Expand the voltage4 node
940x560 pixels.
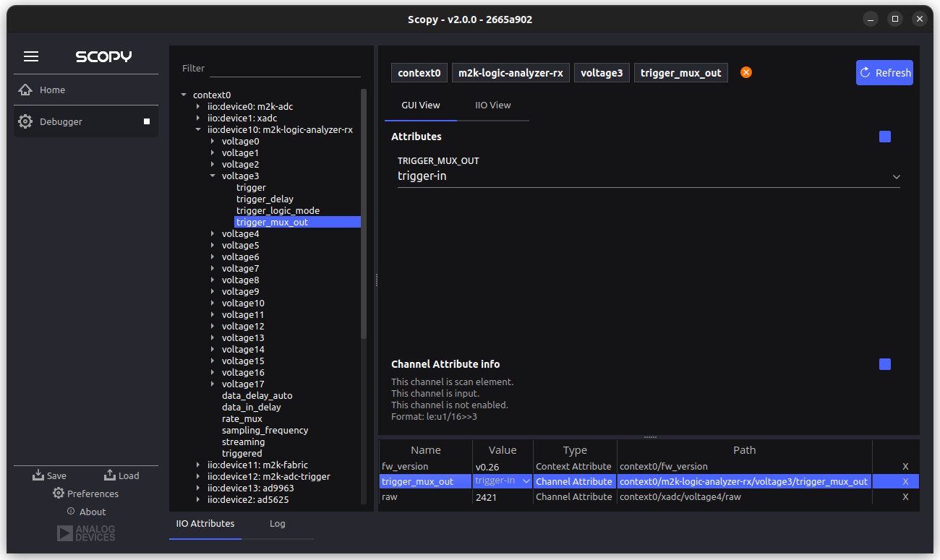(213, 233)
